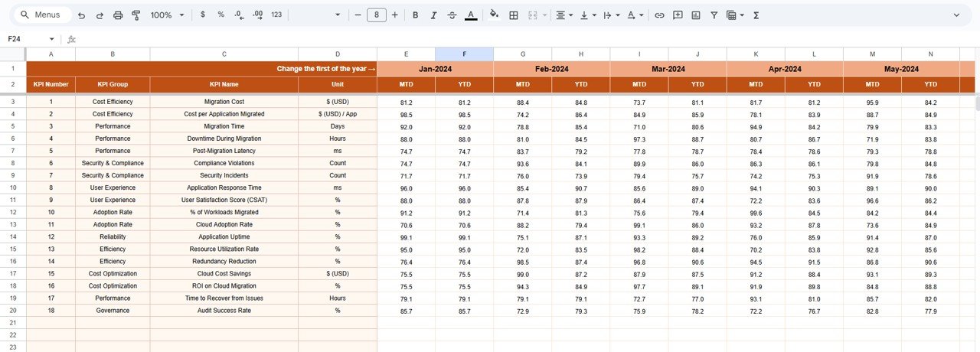Add a comment with the comment icon

[678, 15]
